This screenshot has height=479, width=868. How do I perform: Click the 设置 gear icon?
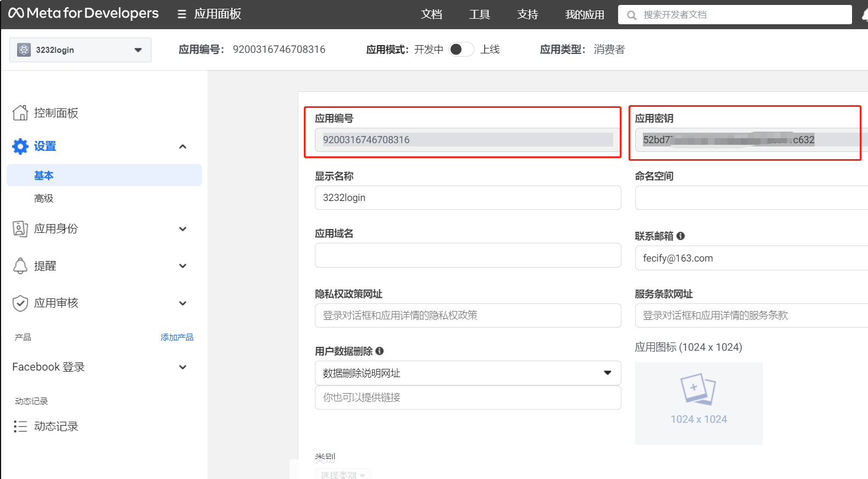(20, 146)
